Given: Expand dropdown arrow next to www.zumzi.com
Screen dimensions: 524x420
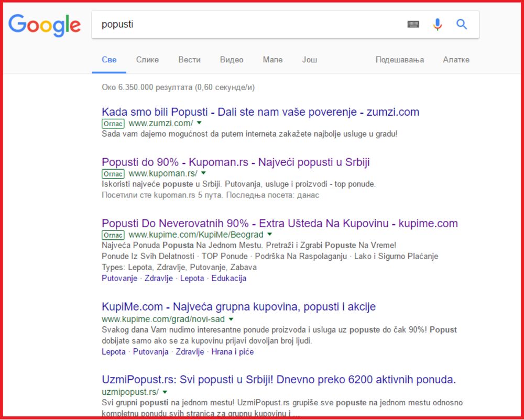Looking at the screenshot, I should [x=199, y=123].
